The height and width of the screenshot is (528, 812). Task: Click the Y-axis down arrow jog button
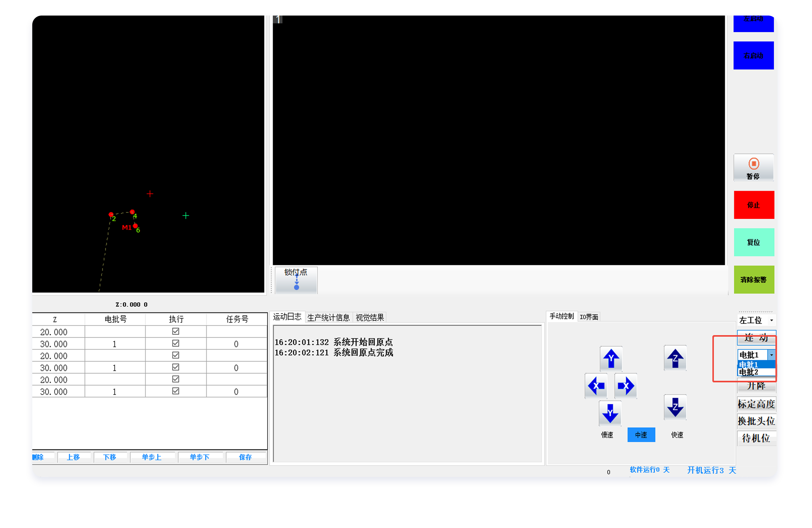[610, 413]
